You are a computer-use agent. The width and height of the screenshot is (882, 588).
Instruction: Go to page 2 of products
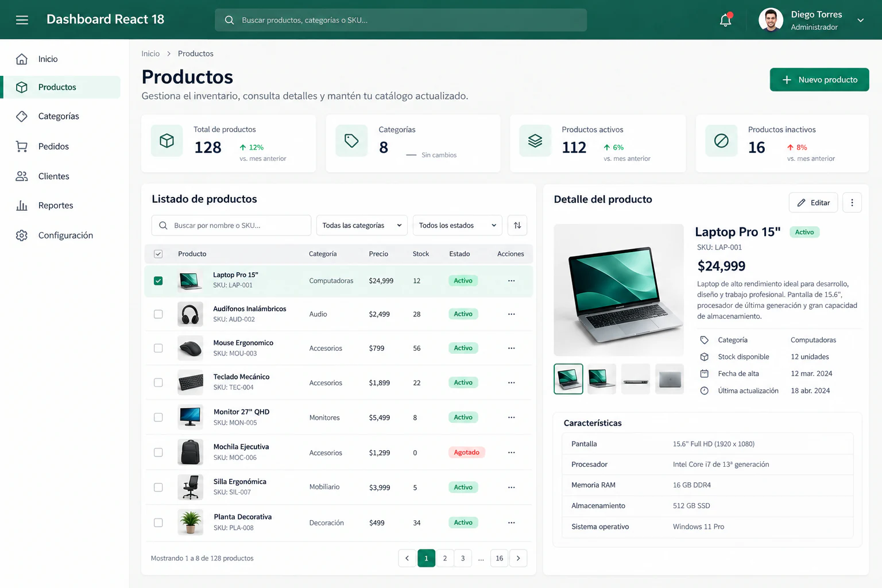tap(444, 558)
